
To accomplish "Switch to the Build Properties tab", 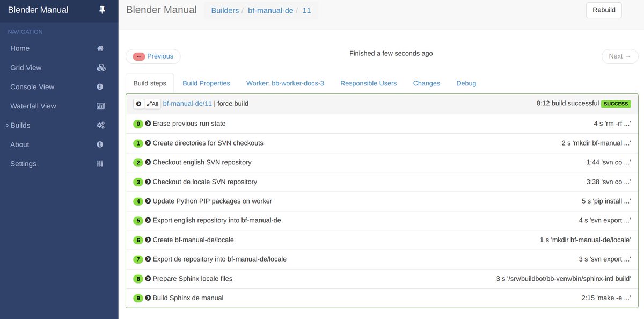I will click(x=206, y=83).
